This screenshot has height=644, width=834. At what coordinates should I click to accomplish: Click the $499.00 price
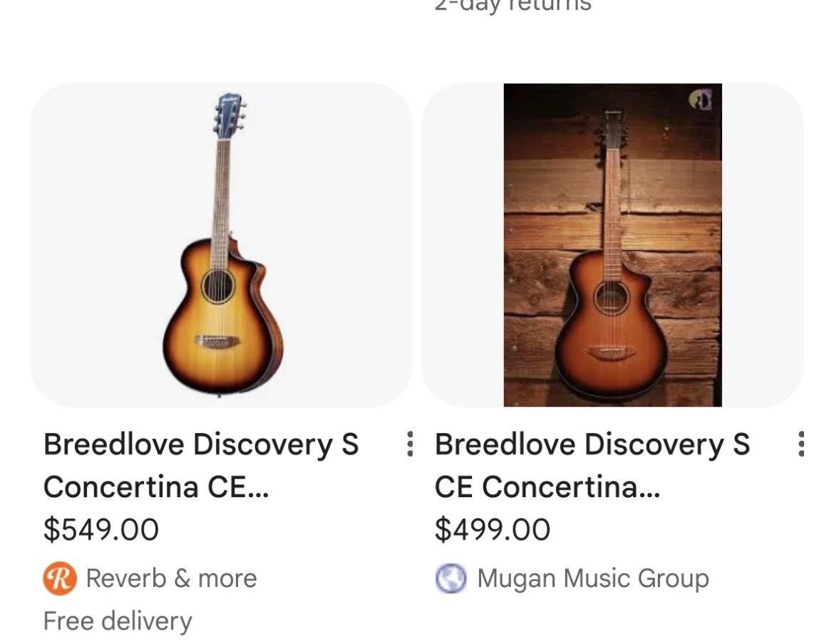[x=492, y=530]
